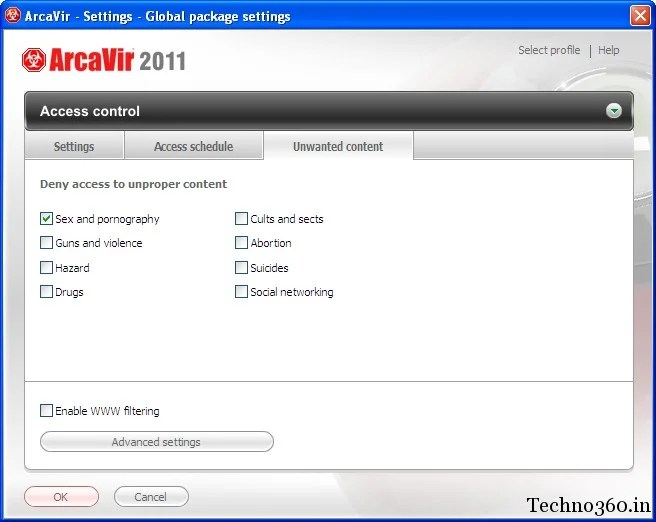Enable Guns and violence filter
The width and height of the screenshot is (656, 522).
(x=46, y=243)
